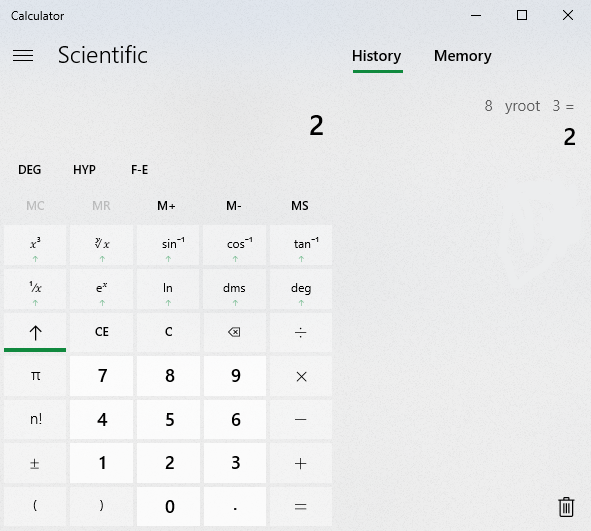
Task: Open the hamburger navigation menu
Action: pos(23,55)
